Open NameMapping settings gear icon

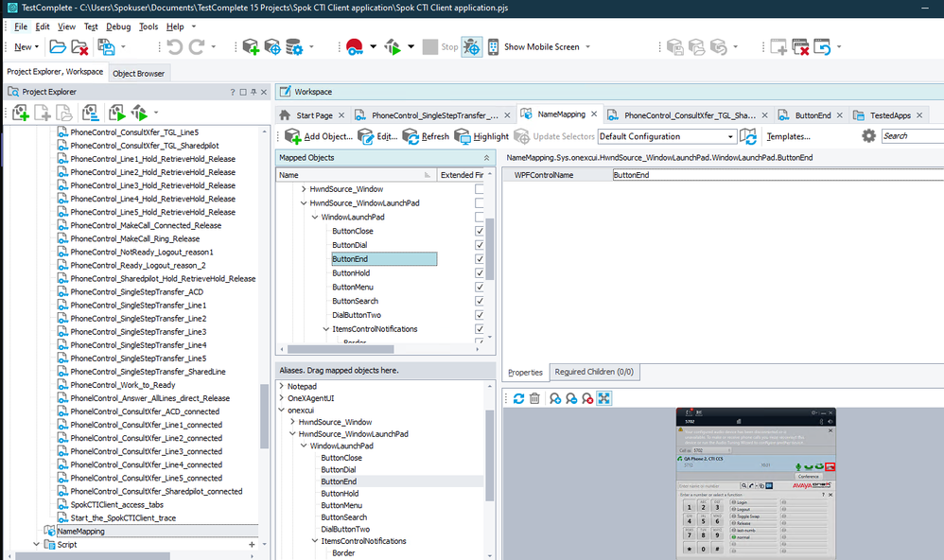pos(868,136)
